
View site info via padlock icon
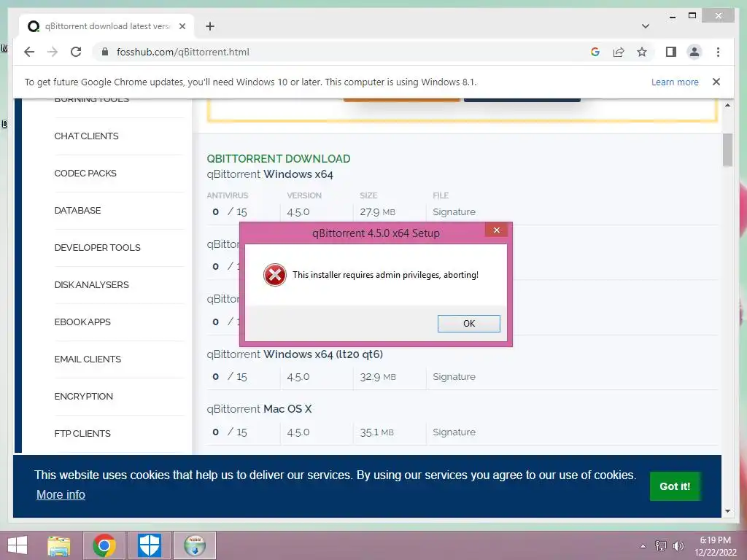[105, 52]
